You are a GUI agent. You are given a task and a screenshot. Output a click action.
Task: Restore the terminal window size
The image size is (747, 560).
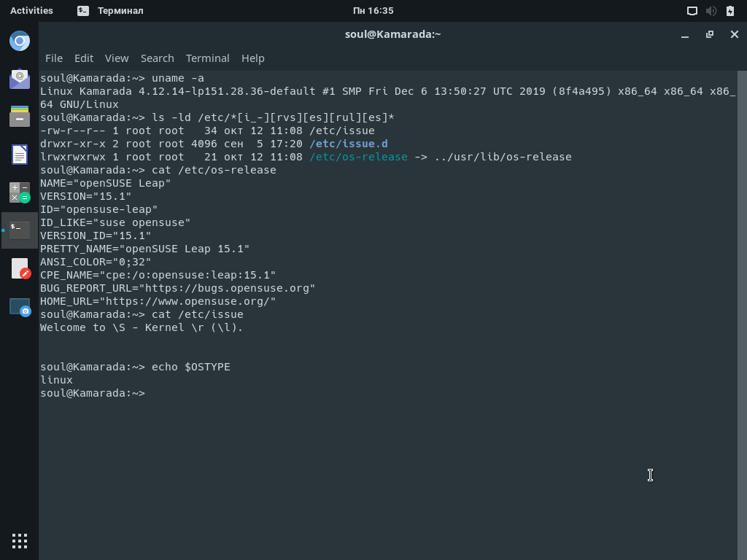(710, 34)
